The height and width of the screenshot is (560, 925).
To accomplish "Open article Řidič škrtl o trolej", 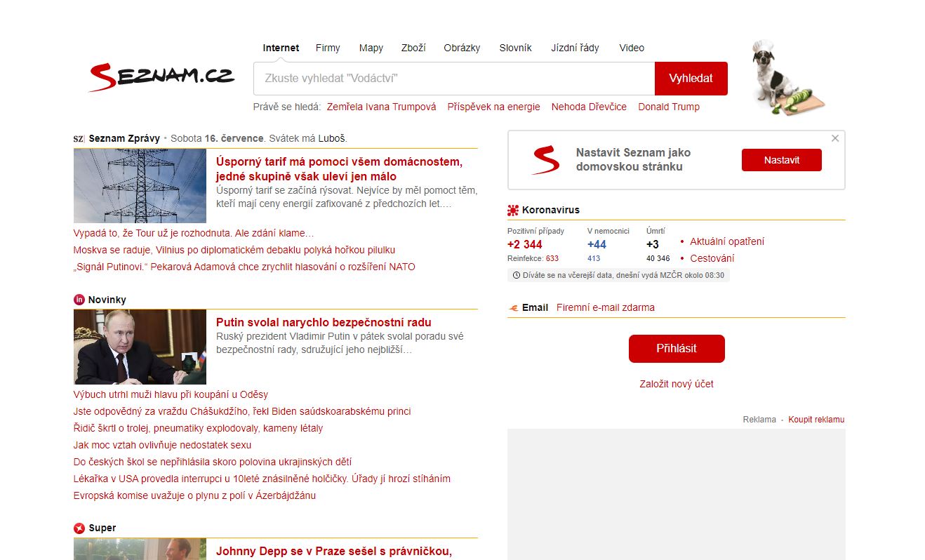I will 199,428.
